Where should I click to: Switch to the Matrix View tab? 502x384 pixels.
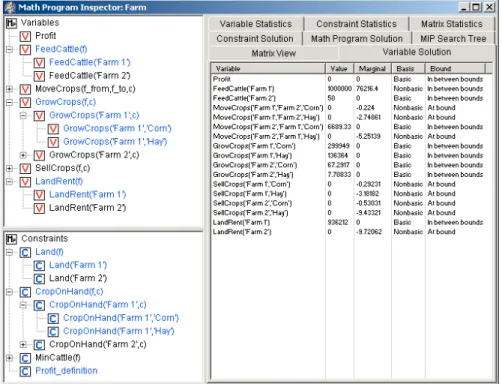point(274,53)
